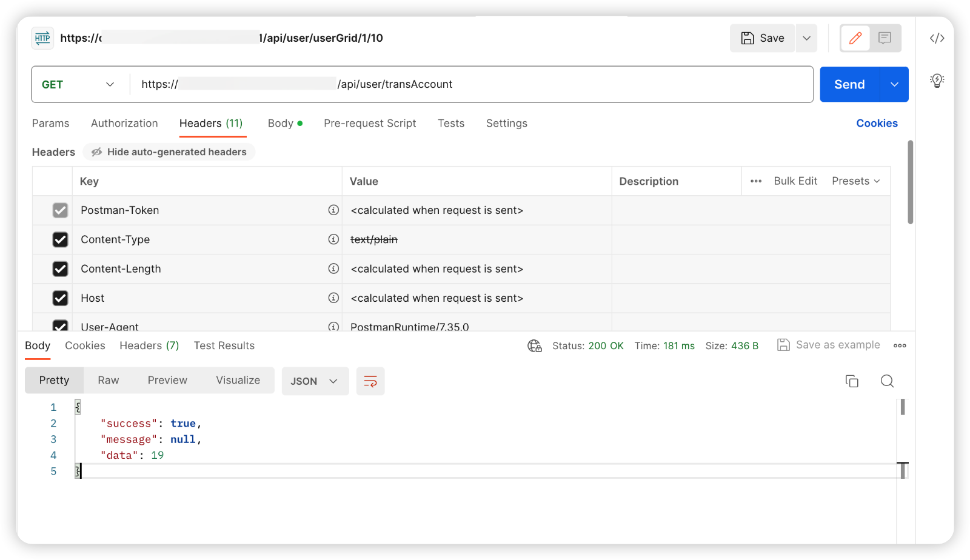This screenshot has width=970, height=560.
Task: Open the code snippet panel
Action: [937, 38]
